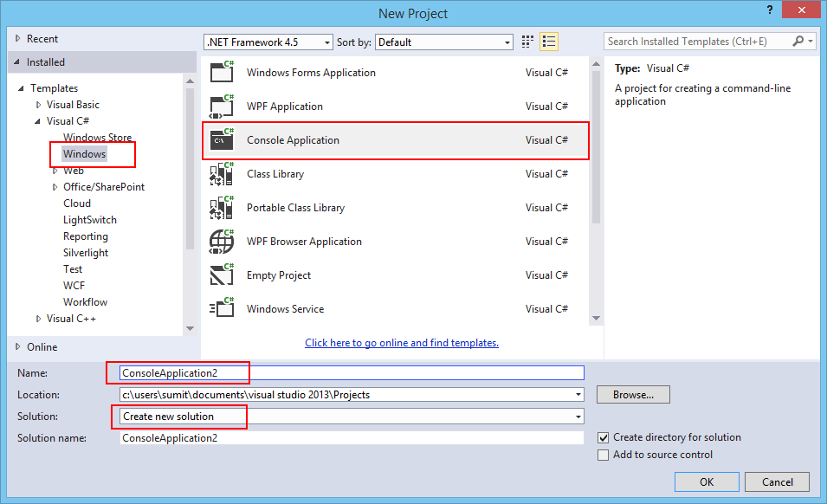This screenshot has width=827, height=504.
Task: Select the Windows Service template icon
Action: [x=222, y=308]
